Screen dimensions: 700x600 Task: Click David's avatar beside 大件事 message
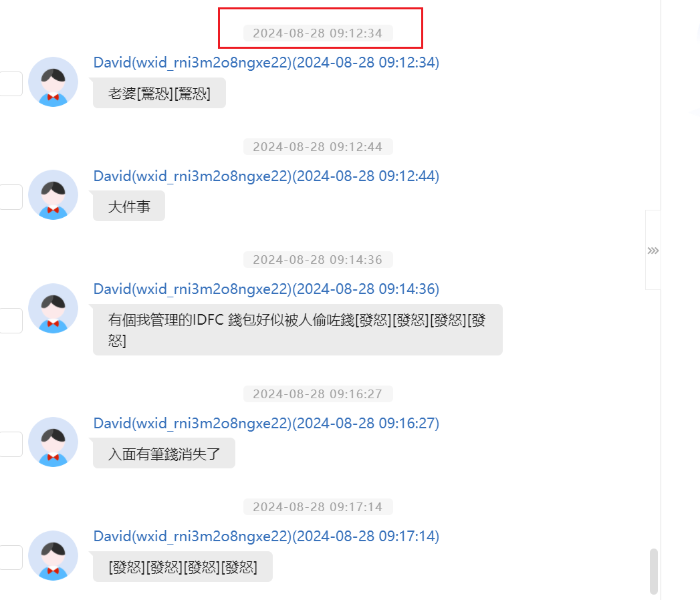(x=53, y=195)
